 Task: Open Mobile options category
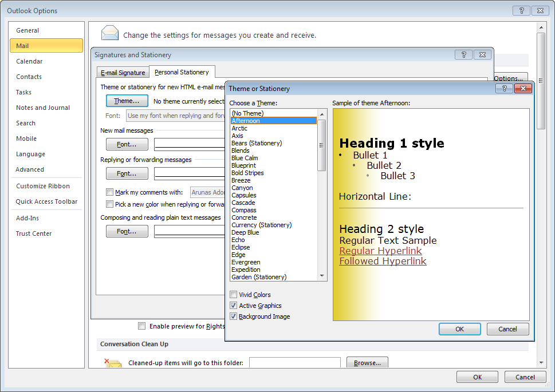pos(46,138)
